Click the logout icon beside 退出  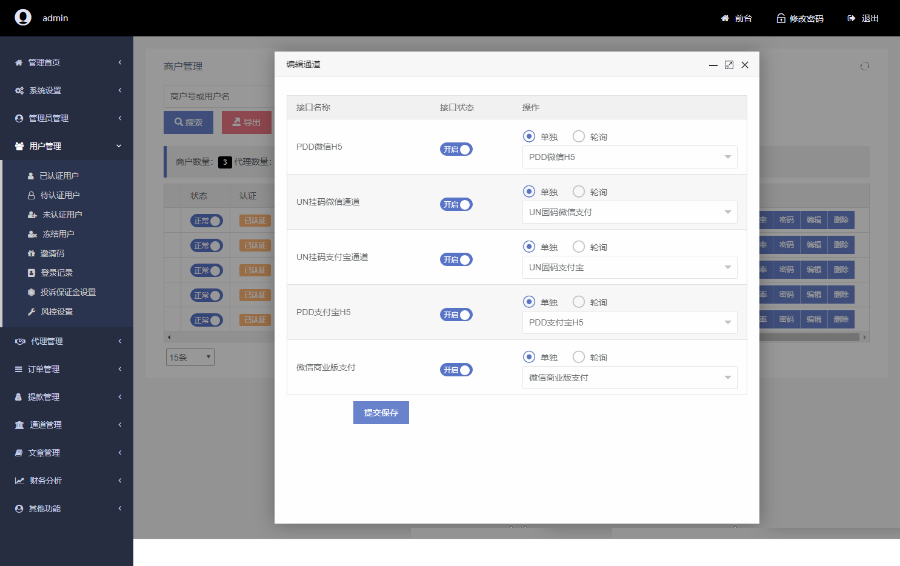pyautogui.click(x=851, y=18)
